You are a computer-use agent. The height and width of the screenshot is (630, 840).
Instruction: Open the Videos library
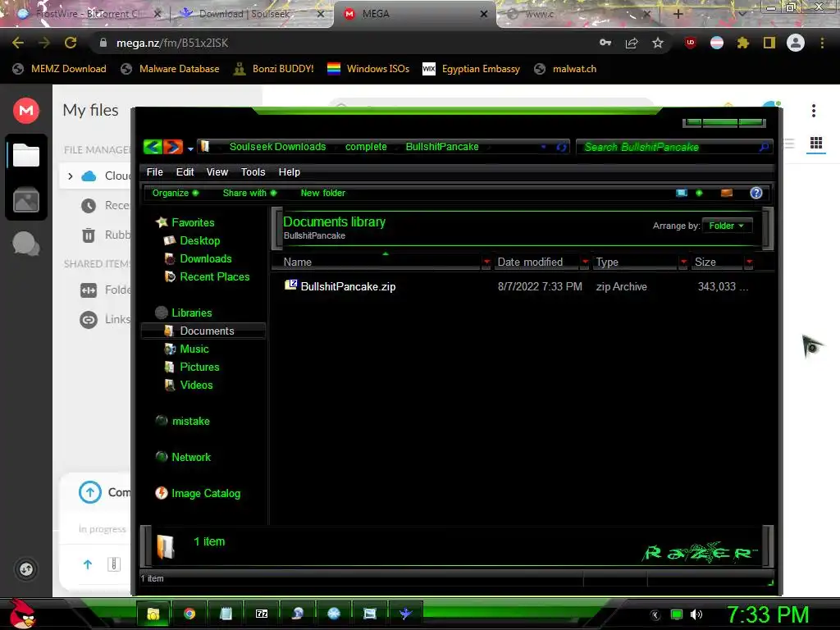pos(189,386)
